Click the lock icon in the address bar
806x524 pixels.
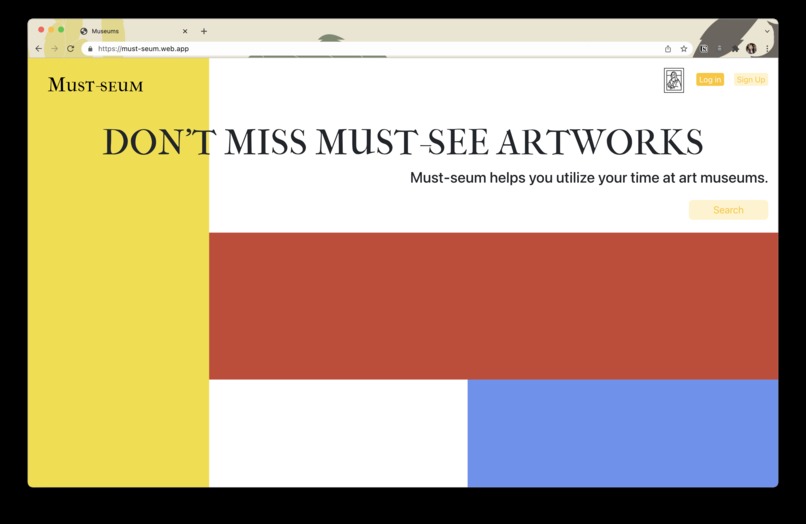[90, 49]
